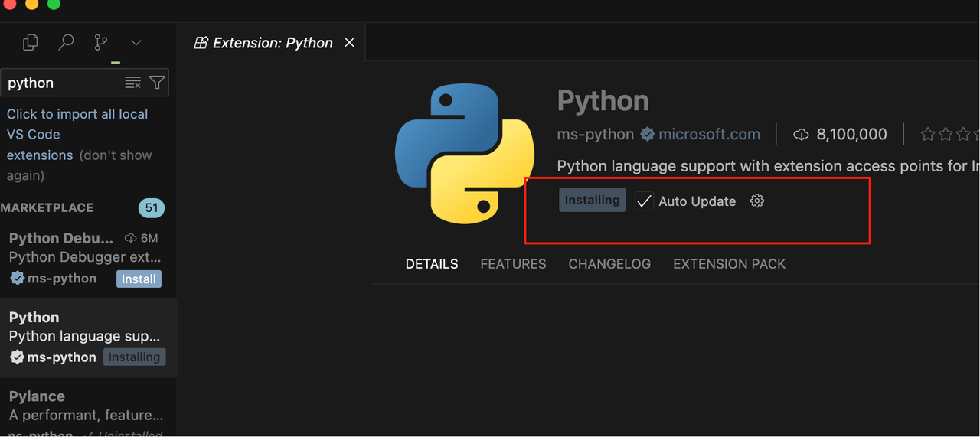Click the 8,100,000 install count

[851, 135]
